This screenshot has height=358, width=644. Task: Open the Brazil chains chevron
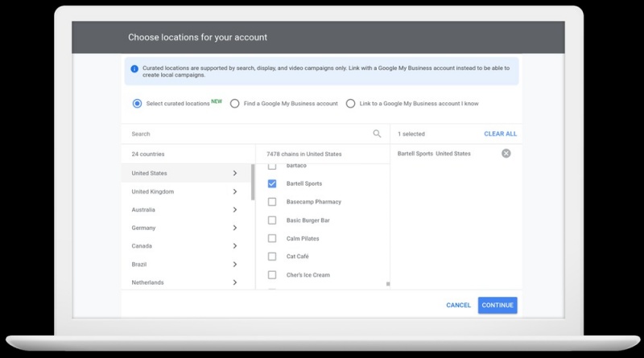[x=235, y=264]
